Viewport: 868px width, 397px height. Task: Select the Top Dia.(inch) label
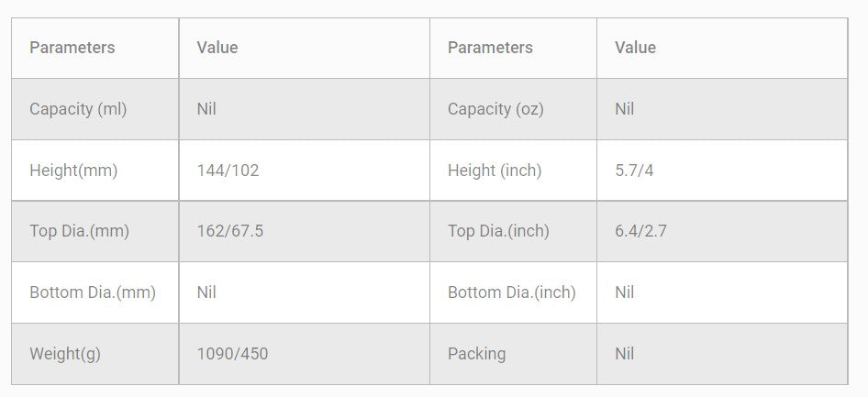coord(498,231)
